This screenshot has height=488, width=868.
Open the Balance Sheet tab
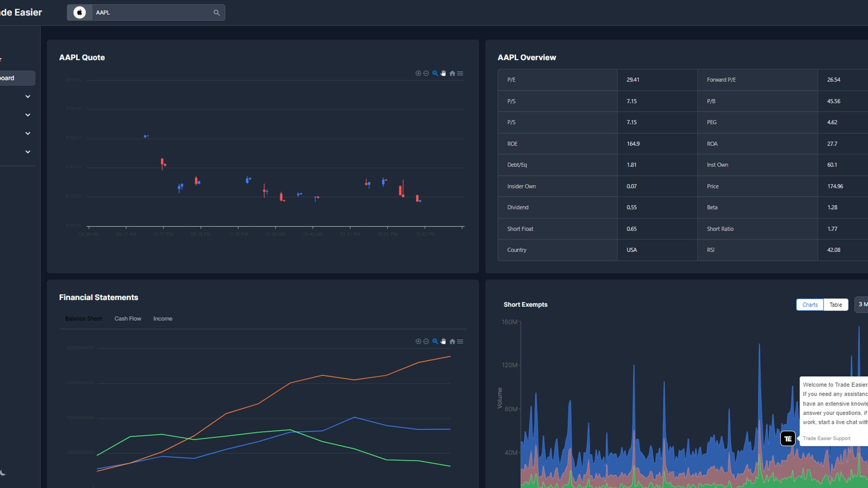pos(83,319)
